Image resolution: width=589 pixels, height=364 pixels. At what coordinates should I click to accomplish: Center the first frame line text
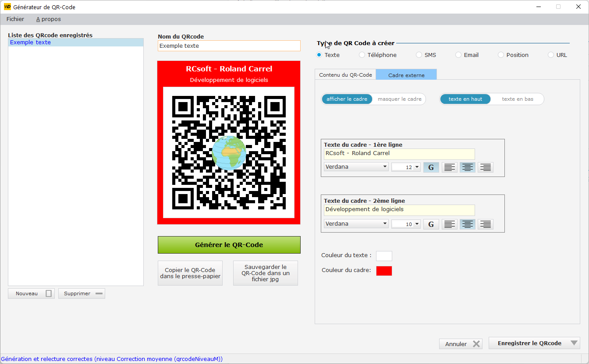(467, 167)
